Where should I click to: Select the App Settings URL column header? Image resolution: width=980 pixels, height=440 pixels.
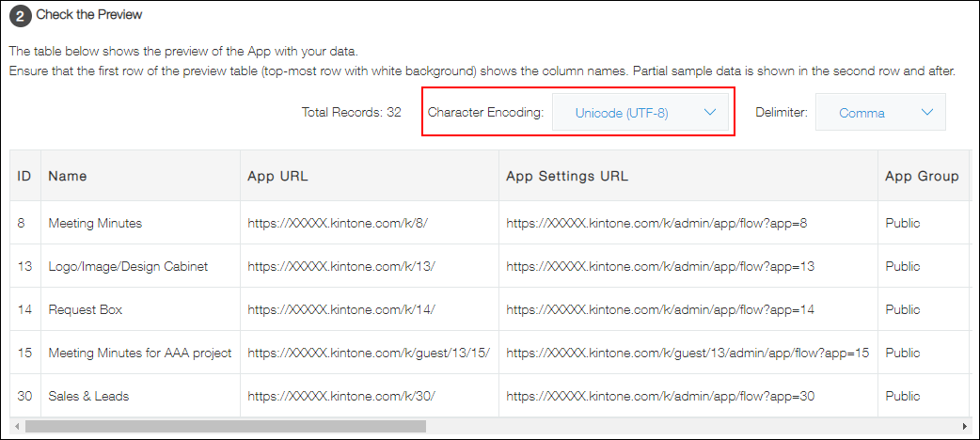click(567, 176)
